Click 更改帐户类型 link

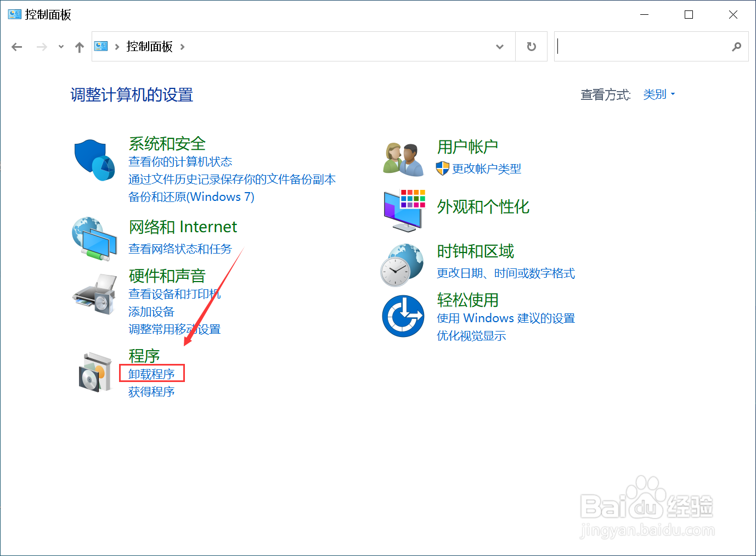click(x=487, y=169)
